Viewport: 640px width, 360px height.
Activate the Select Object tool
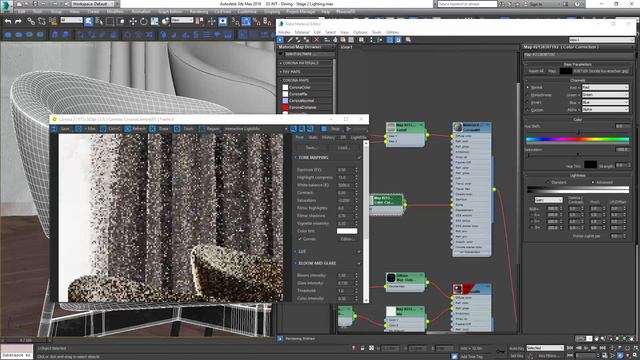[x=89, y=21]
